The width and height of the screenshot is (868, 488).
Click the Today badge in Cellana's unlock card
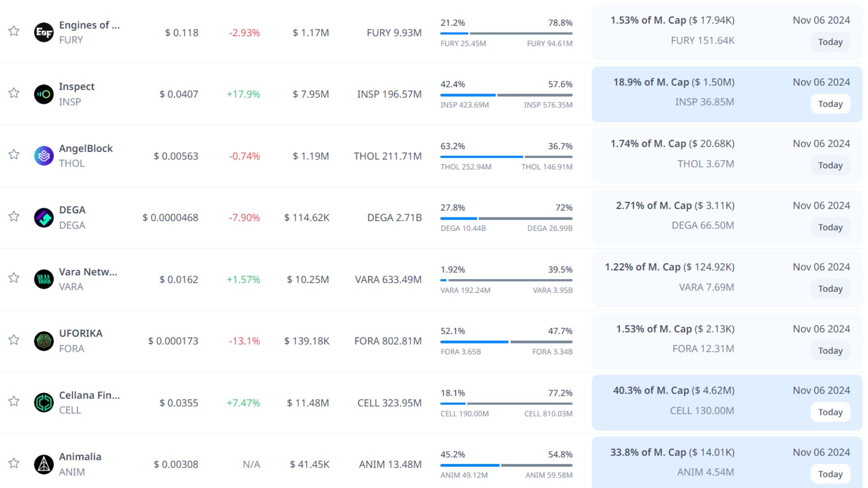pos(830,412)
